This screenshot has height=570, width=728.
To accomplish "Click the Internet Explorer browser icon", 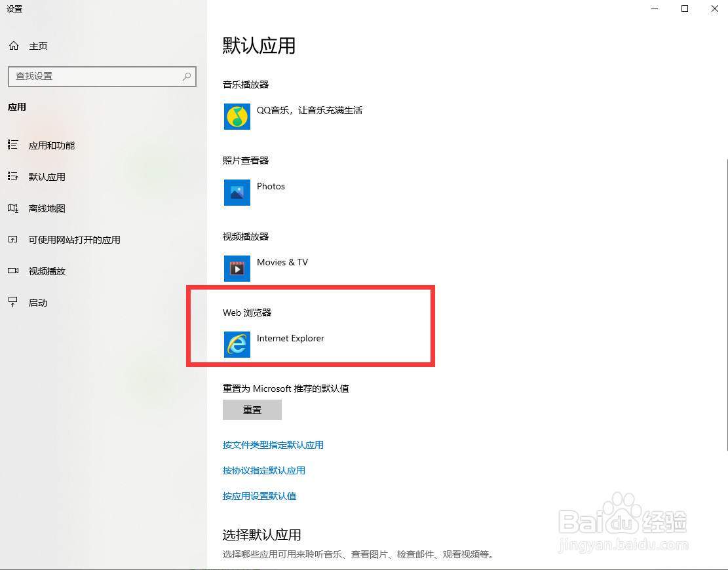I will tap(237, 345).
